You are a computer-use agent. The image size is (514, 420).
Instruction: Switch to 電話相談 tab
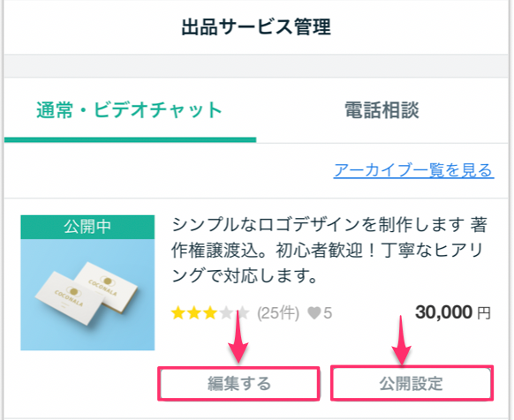382,110
